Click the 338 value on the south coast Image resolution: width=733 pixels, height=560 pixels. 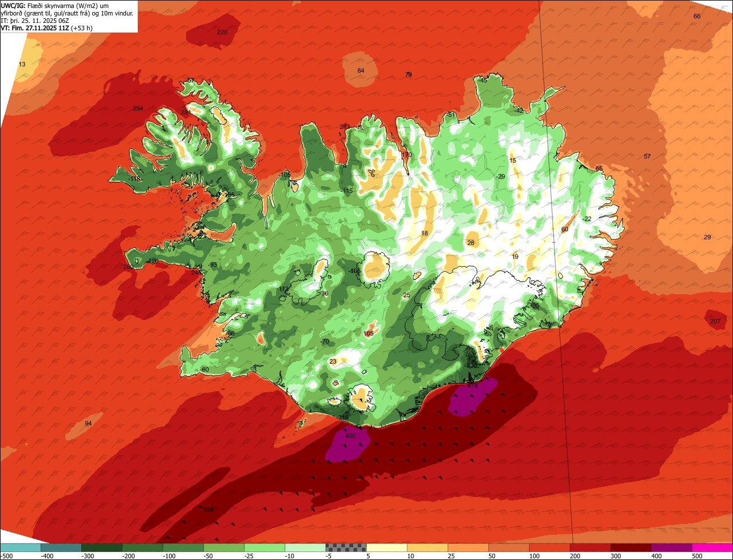tap(472, 365)
